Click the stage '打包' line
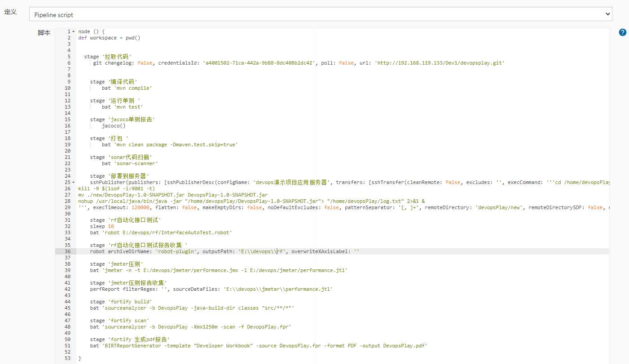Image resolution: width=629 pixels, height=364 pixels. point(109,138)
